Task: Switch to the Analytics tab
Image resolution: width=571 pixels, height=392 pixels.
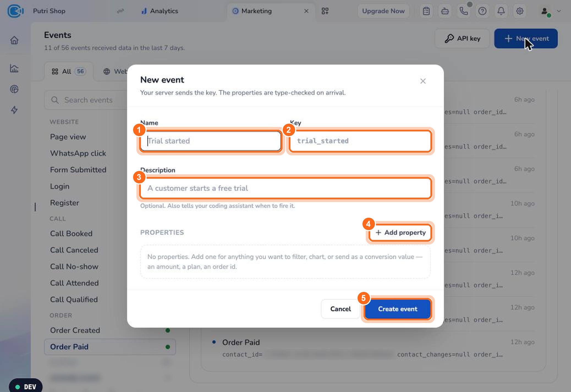Action: pyautogui.click(x=160, y=11)
